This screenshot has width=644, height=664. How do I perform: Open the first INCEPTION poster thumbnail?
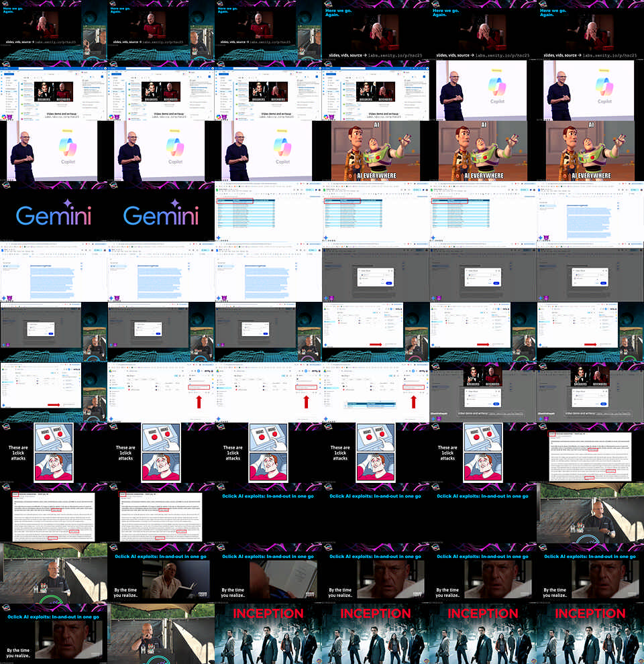[x=268, y=634]
